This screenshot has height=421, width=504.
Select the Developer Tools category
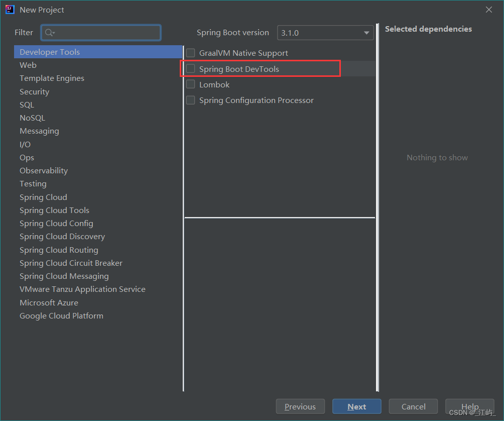(98, 52)
